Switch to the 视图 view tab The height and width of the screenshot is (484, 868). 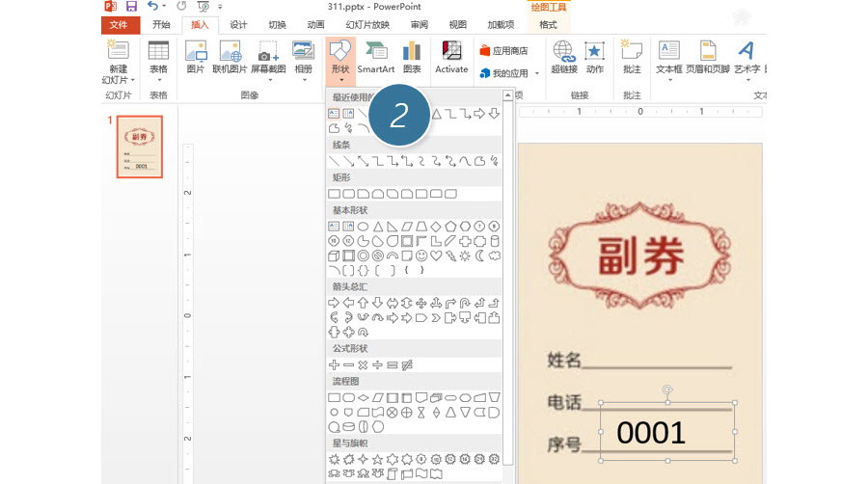pos(458,25)
